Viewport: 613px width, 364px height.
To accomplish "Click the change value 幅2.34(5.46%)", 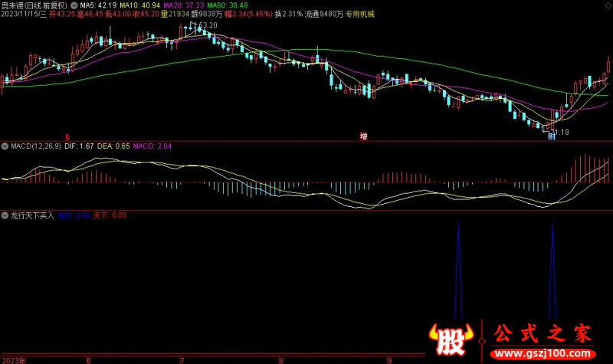I will [x=248, y=14].
